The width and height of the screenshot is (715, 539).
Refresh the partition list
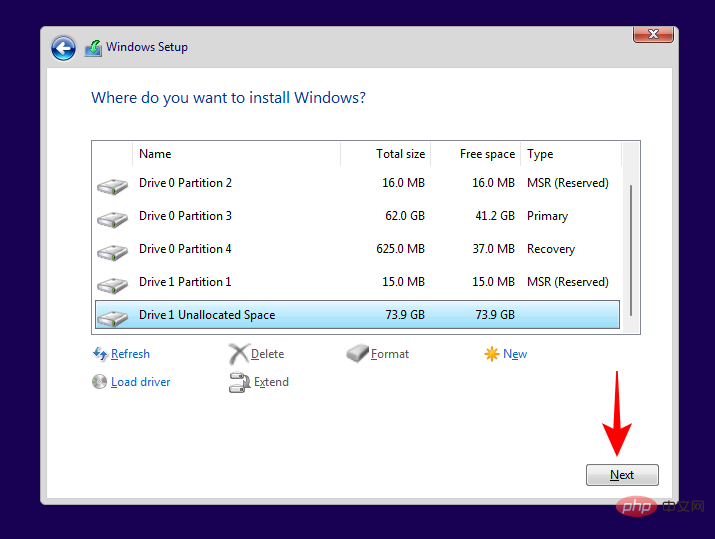click(x=130, y=354)
